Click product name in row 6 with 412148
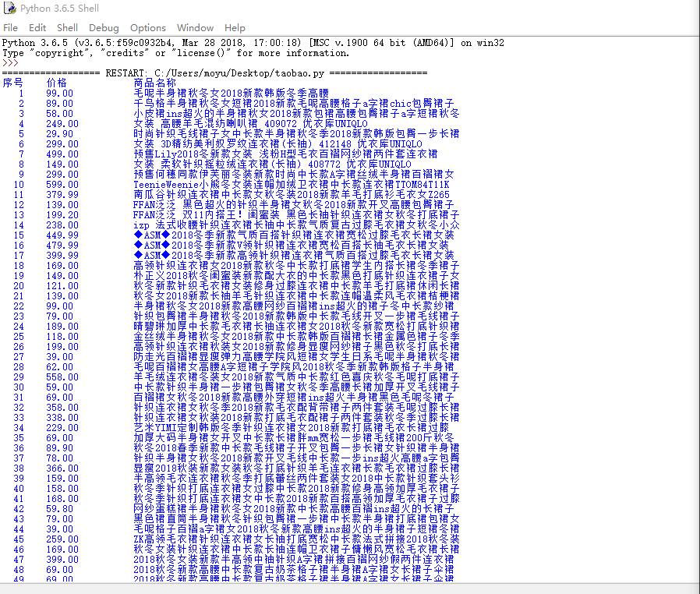 tap(278, 144)
